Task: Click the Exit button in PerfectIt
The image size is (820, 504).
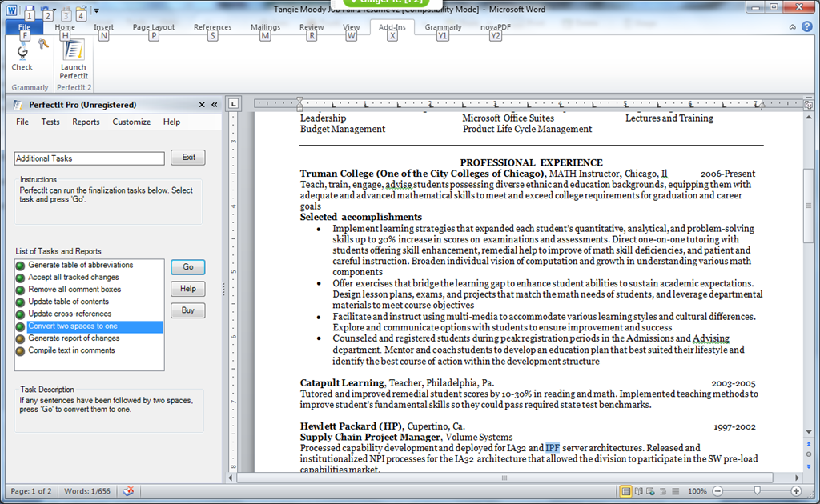Action: tap(188, 158)
